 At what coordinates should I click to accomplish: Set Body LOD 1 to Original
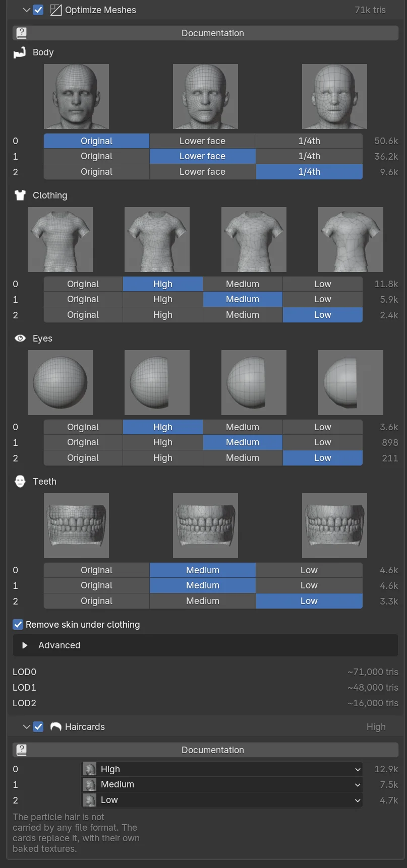pyautogui.click(x=96, y=156)
